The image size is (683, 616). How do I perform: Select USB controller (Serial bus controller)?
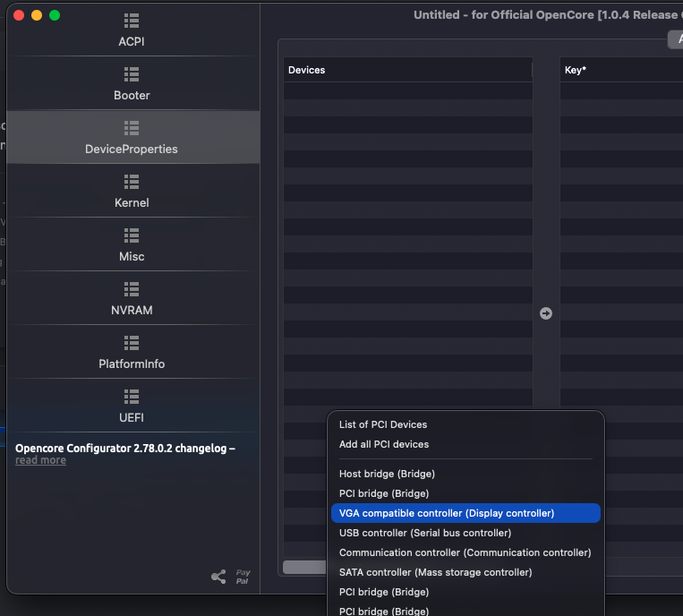click(x=465, y=533)
